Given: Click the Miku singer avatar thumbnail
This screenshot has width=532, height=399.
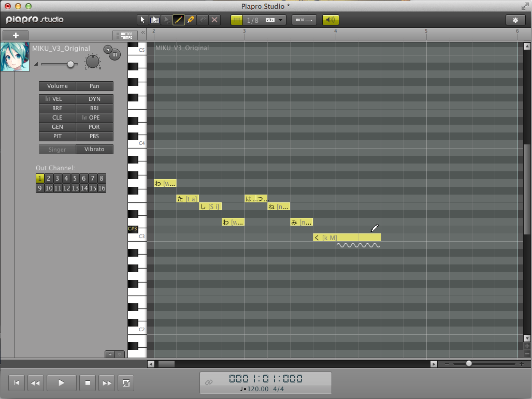Looking at the screenshot, I should pos(15,56).
